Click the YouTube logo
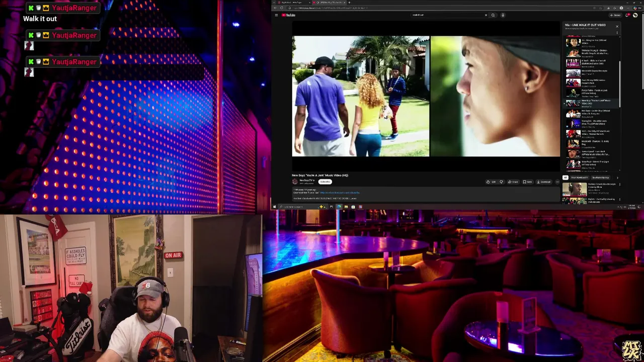 click(x=288, y=15)
